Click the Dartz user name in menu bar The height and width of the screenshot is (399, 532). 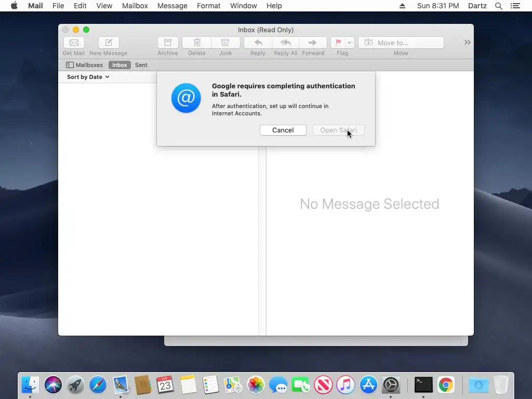(477, 6)
